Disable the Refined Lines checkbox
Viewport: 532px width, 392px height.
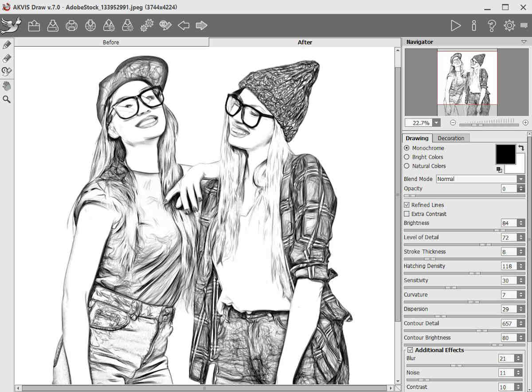tap(407, 205)
